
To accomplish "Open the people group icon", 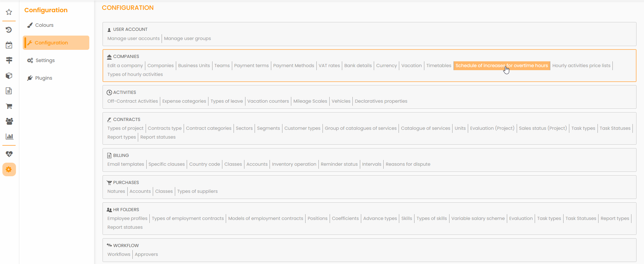I will (9, 121).
